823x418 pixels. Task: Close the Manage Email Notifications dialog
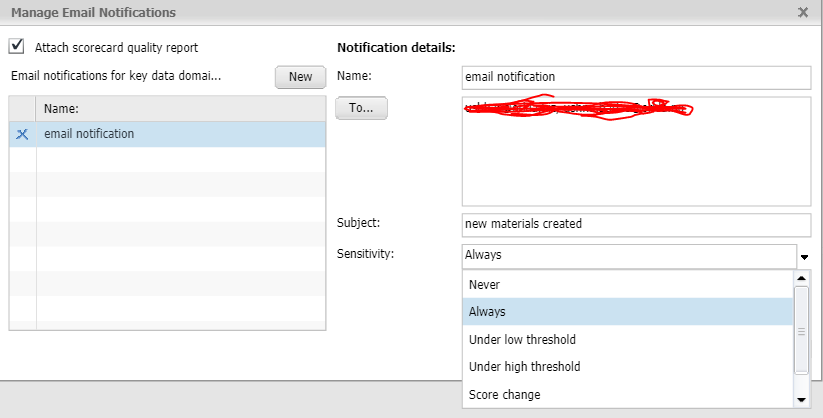click(x=803, y=12)
